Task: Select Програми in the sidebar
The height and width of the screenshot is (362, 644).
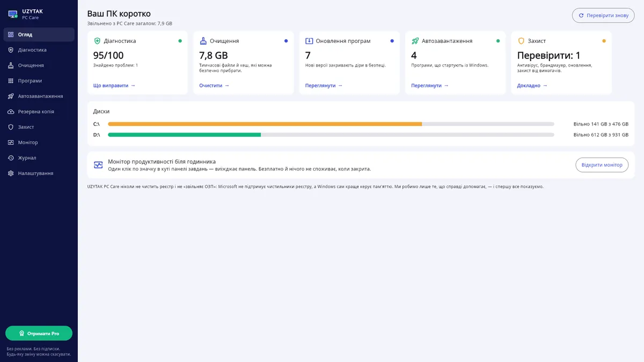Action: (x=39, y=81)
